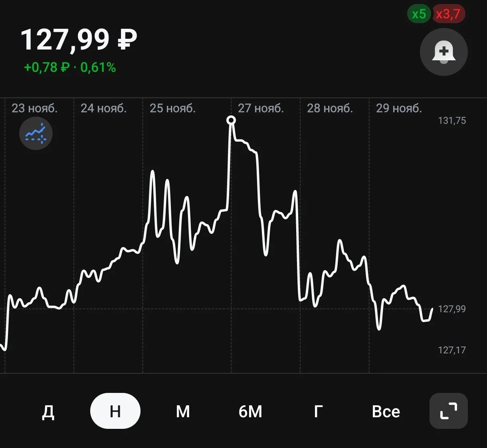Viewport: 487px width, 448px height.
Task: Tap the 131,75 max price label
Action: [x=452, y=121]
